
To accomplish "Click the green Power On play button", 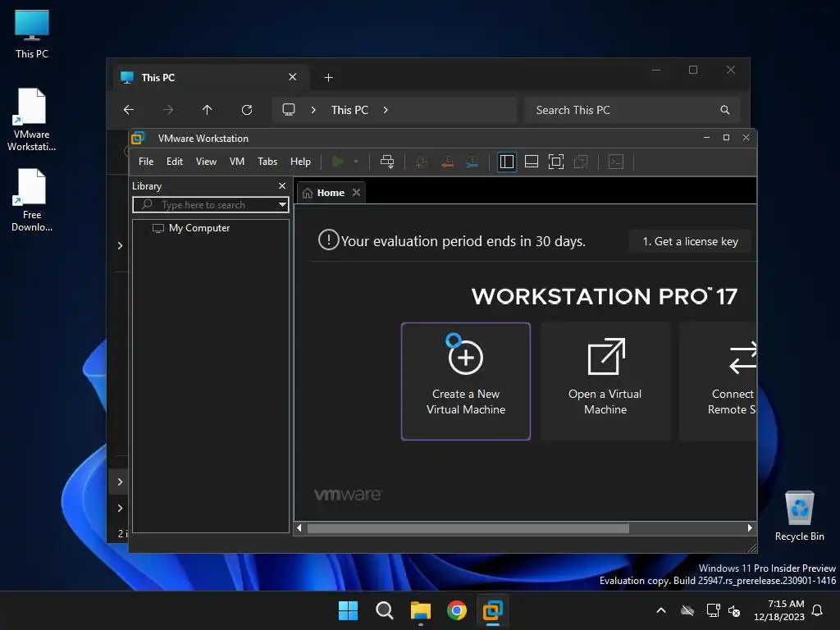I will pyautogui.click(x=338, y=162).
